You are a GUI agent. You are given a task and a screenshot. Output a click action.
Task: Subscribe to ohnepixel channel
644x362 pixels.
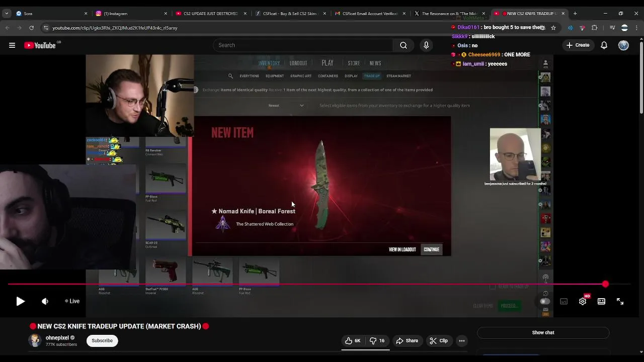(x=102, y=341)
